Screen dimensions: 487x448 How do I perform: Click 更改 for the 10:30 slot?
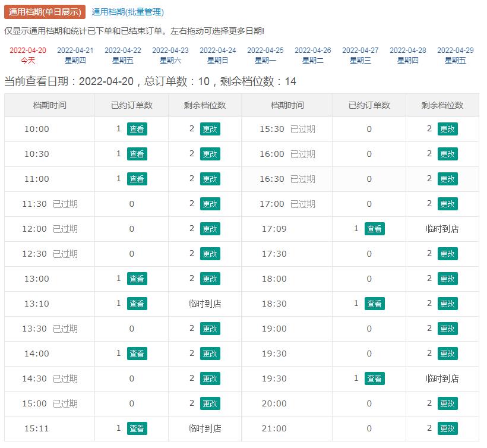click(210, 154)
